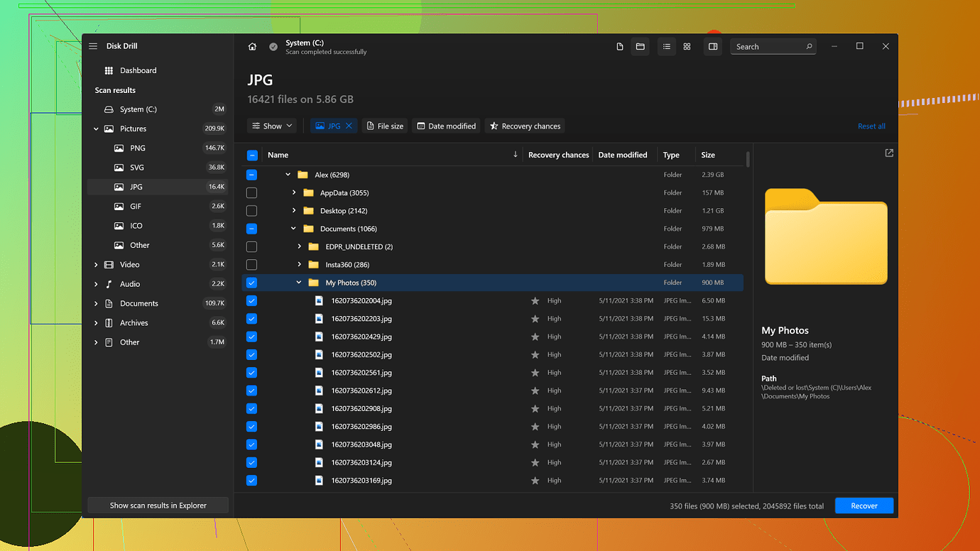Screen dimensions: 980x551
Task: Open the Show dropdown filter
Action: (271, 126)
